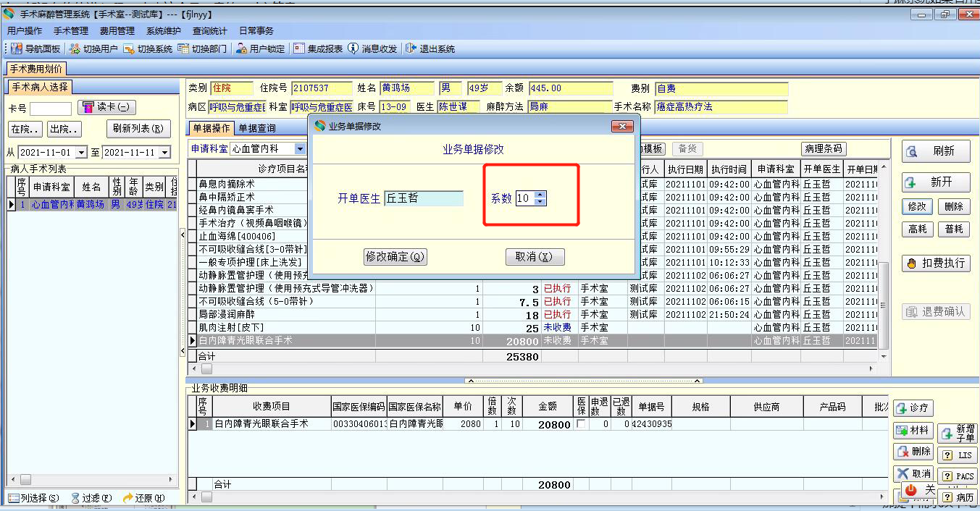980x511 pixels.
Task: Click 切换用户 switch user toolbar icon
Action: pyautogui.click(x=93, y=49)
